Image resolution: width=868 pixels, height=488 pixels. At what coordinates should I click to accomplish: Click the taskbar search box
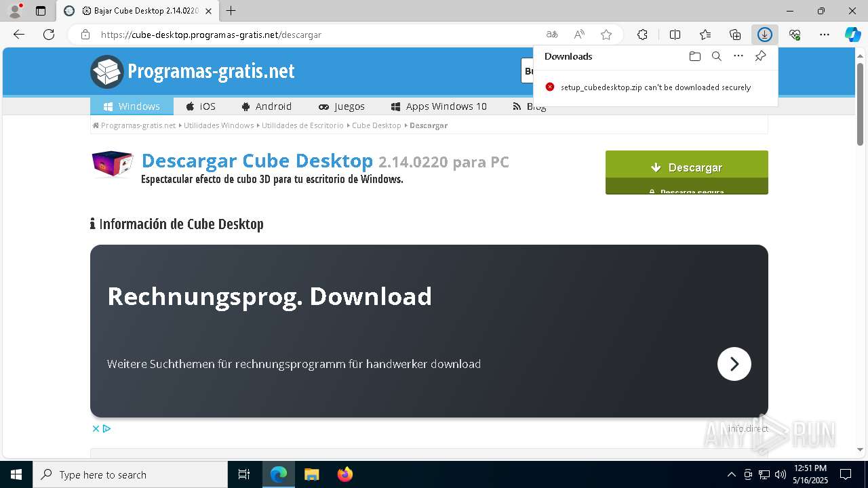coord(130,474)
